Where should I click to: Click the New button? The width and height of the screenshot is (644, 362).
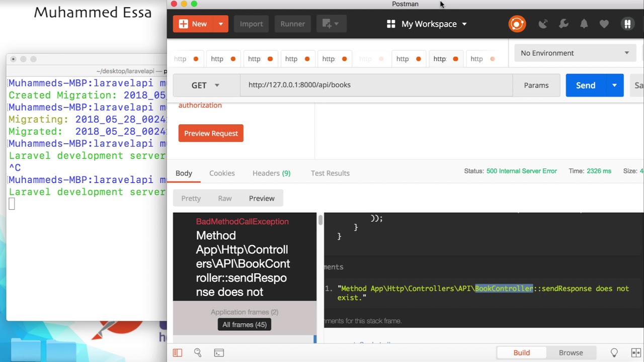[x=193, y=24]
